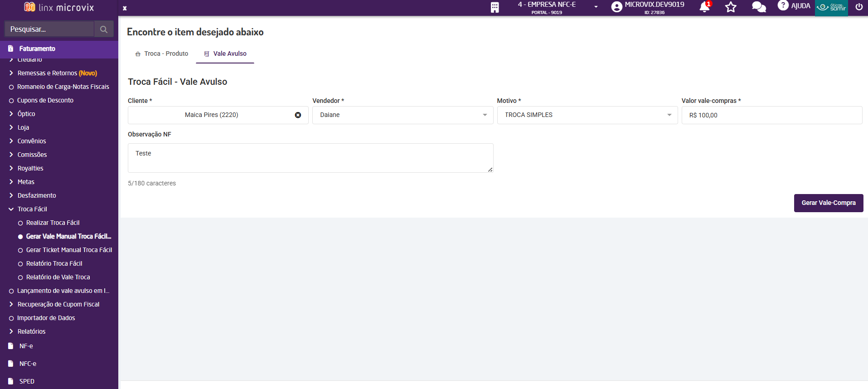868x389 pixels.
Task: Clear the Cliente field with the X icon
Action: (298, 115)
